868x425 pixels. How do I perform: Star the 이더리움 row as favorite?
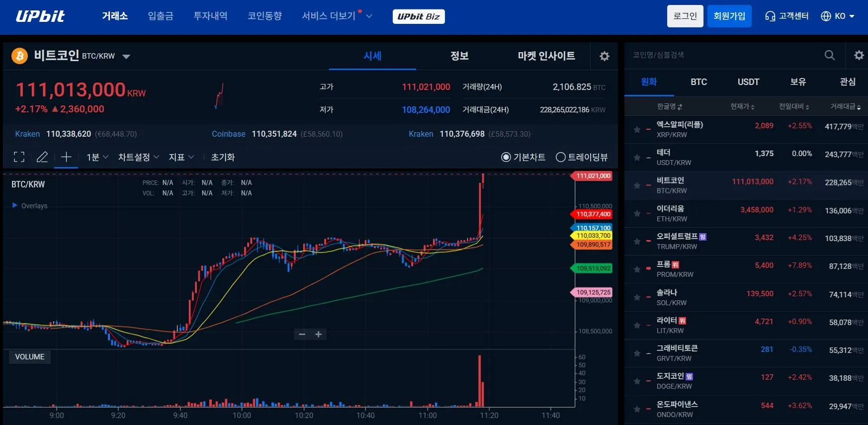637,214
